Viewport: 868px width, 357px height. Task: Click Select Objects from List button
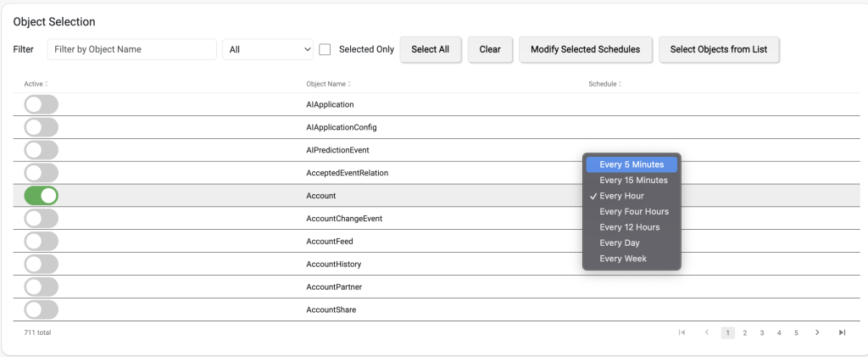click(719, 49)
